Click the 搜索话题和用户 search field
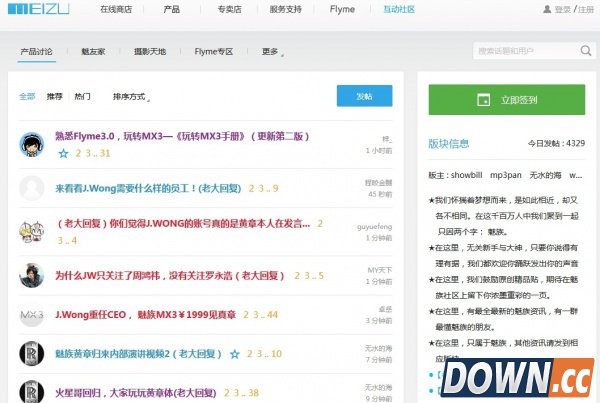 pos(520,51)
